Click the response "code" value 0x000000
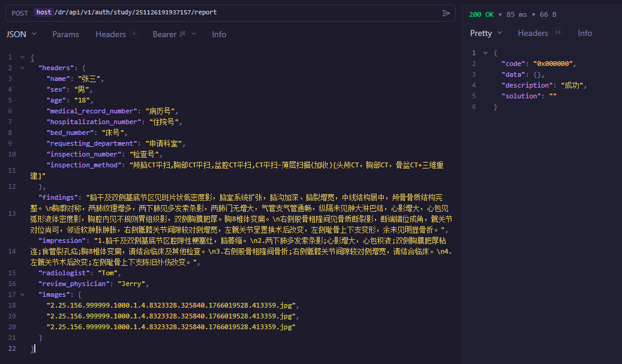 pyautogui.click(x=554, y=64)
